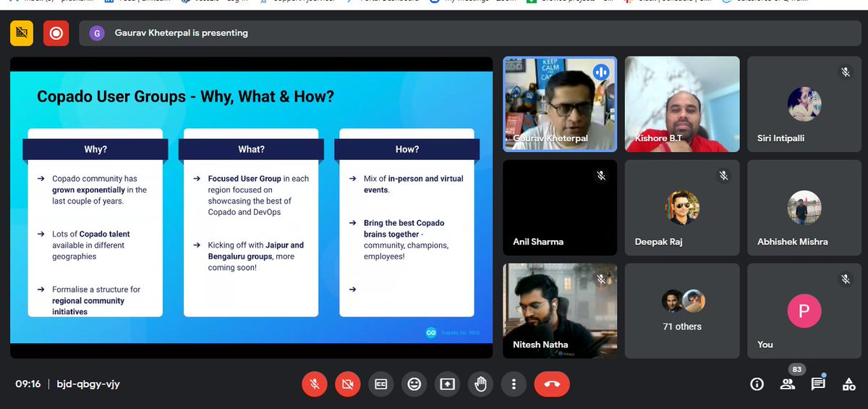Screen dimensions: 868x409
Task: Click the slide title Copado User Groups
Action: pos(185,96)
